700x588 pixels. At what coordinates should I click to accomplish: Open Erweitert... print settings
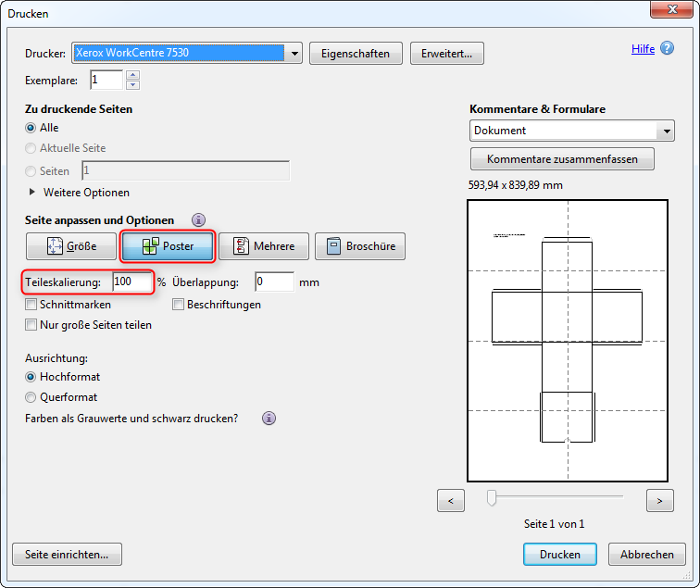tap(447, 54)
